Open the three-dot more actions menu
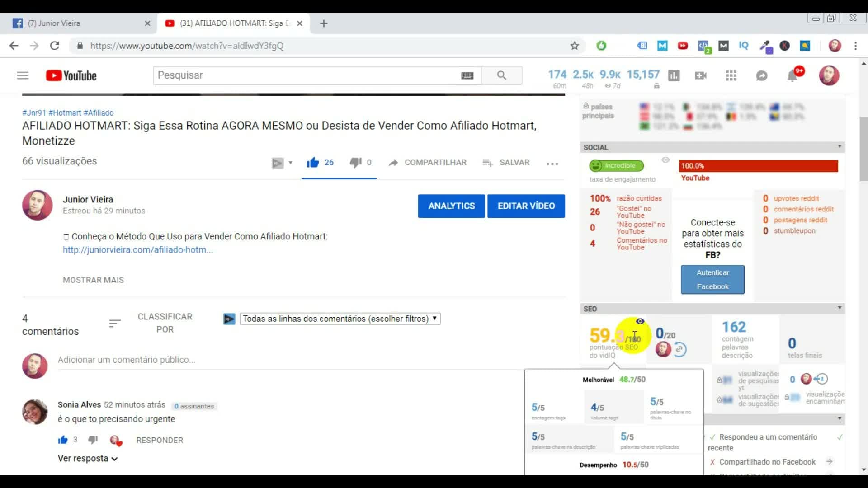The image size is (868, 488). [552, 164]
